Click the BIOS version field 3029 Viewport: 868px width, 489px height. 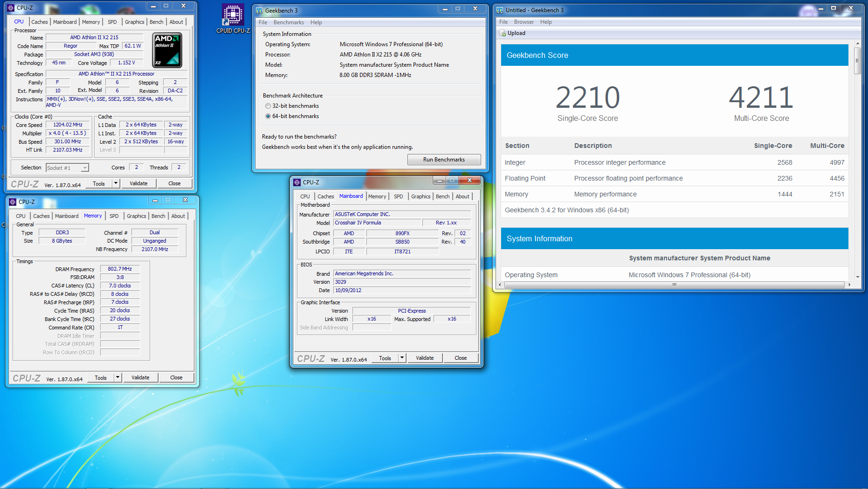[x=402, y=282]
